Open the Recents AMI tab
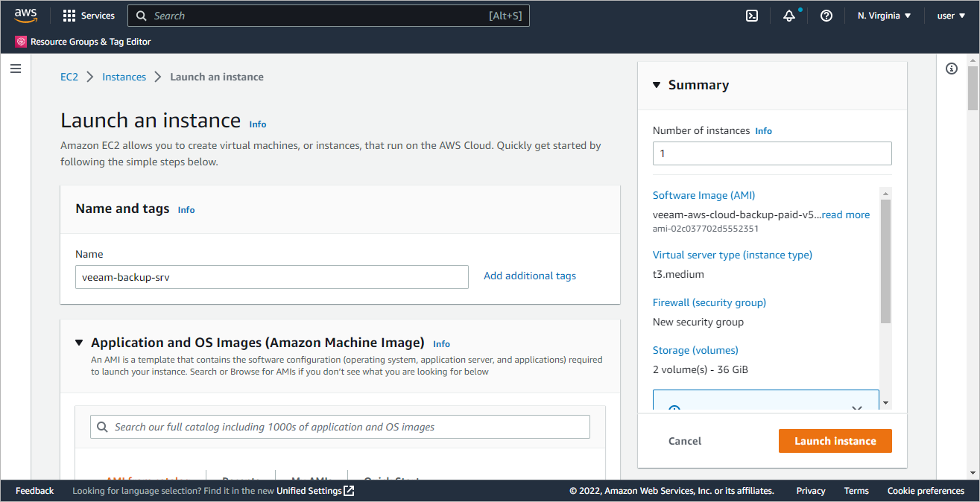Screen dimensions: 980x502 (238, 479)
